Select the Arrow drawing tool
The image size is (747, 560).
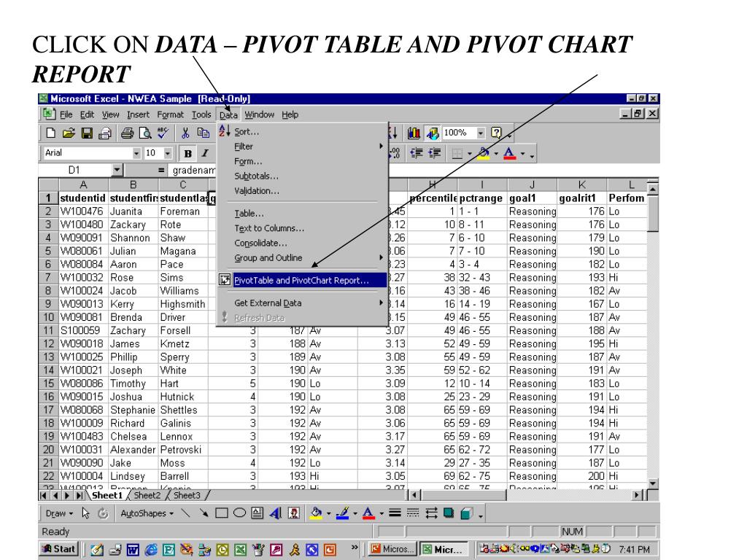pyautogui.click(x=204, y=513)
